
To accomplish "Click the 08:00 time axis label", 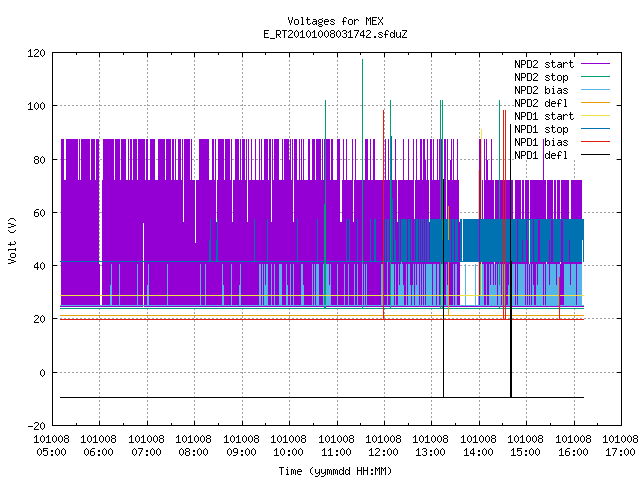I will coord(193,453).
